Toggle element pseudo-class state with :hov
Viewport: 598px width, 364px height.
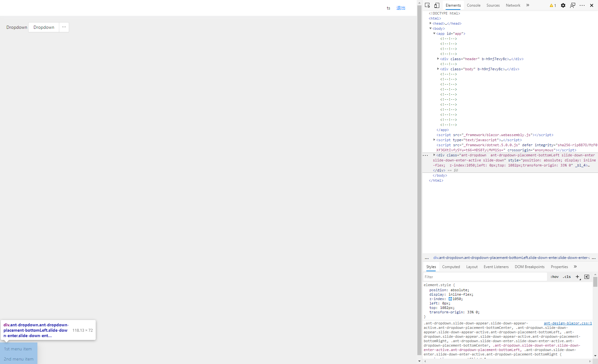coord(555,277)
